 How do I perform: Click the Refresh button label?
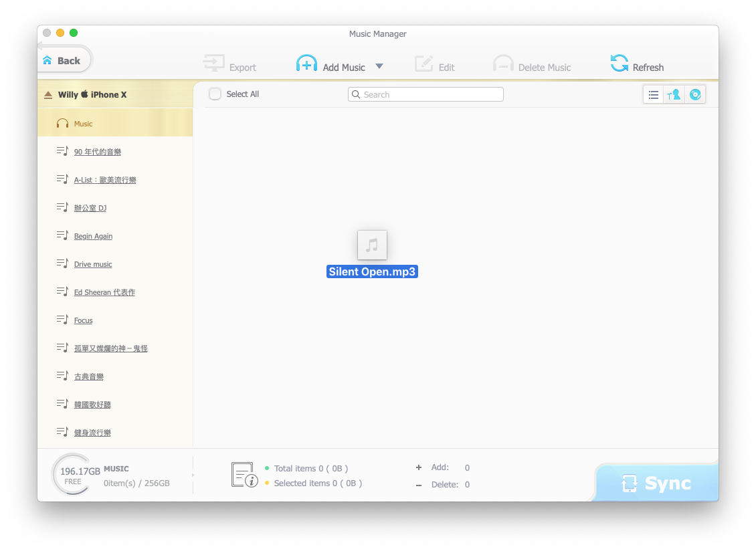[648, 68]
